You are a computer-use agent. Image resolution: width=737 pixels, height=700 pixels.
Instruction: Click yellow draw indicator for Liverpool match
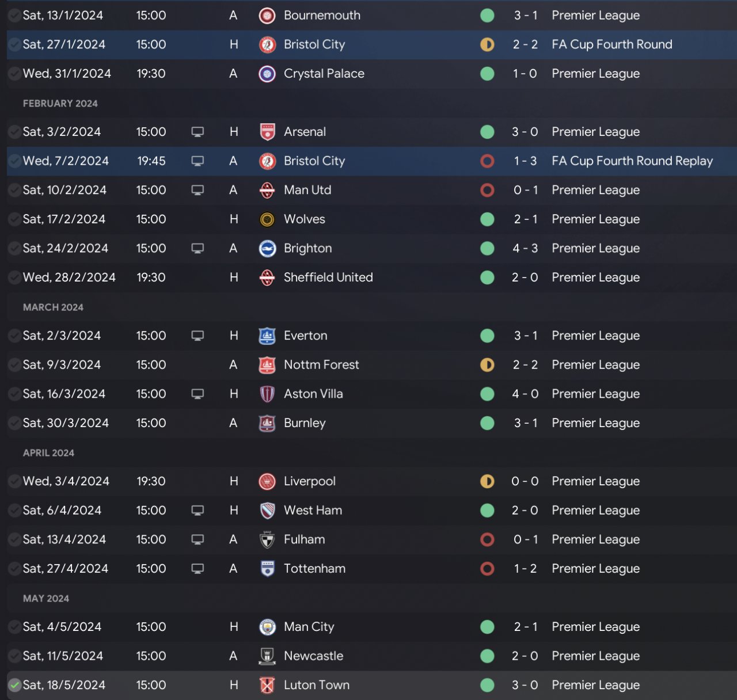coord(487,481)
